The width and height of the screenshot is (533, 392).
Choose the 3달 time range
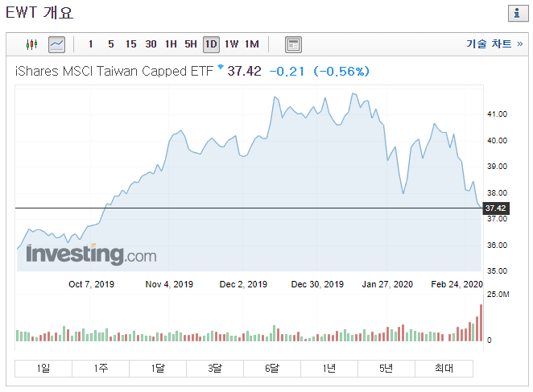point(215,368)
